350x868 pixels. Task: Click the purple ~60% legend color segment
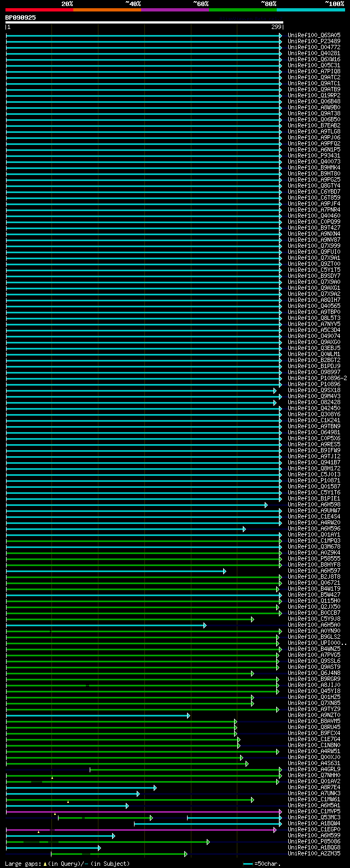click(175, 10)
